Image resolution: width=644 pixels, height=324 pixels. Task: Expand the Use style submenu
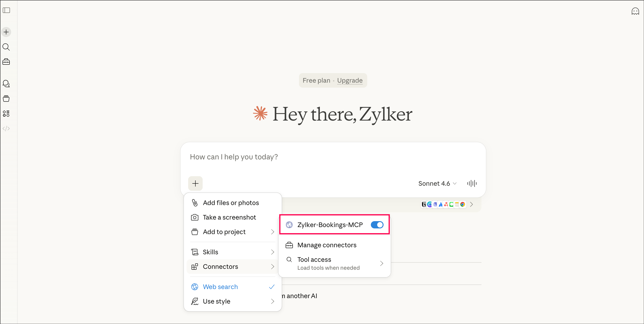pyautogui.click(x=233, y=301)
